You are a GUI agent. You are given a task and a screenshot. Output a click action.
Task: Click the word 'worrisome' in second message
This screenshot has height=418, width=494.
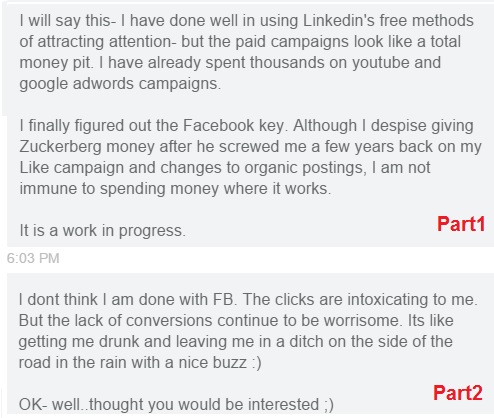tap(361, 321)
